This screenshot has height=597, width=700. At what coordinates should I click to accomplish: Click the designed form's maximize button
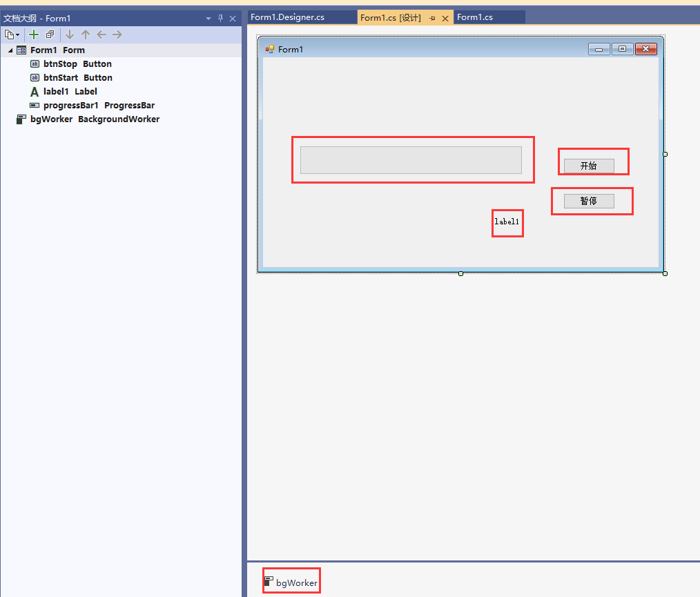[x=622, y=49]
